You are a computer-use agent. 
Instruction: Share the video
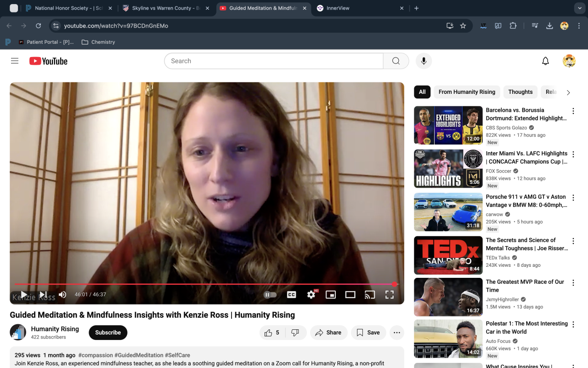pyautogui.click(x=328, y=333)
